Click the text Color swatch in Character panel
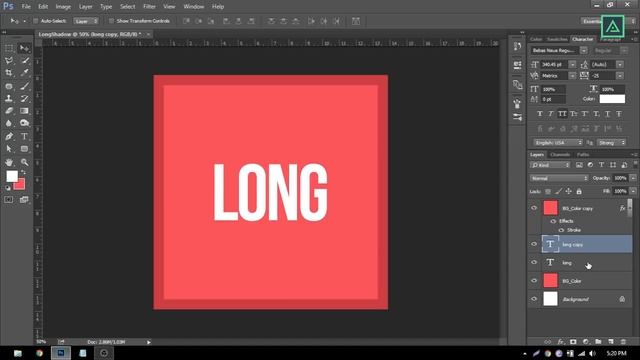 612,99
